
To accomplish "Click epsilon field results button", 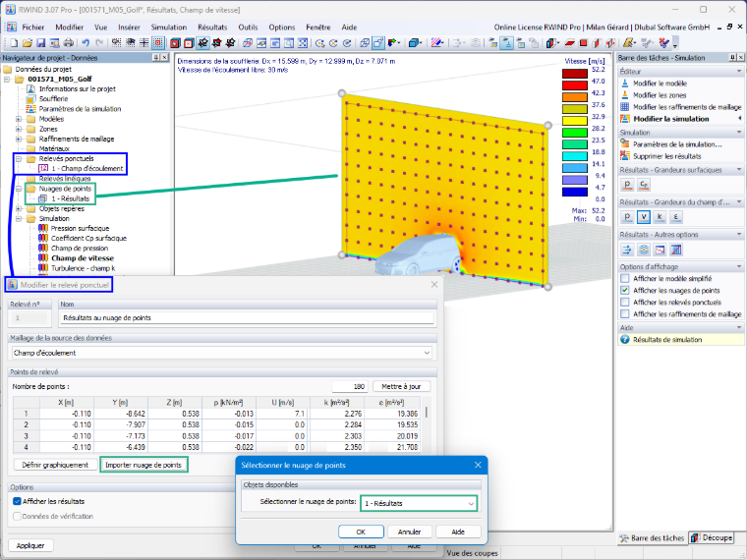I will coord(675,217).
